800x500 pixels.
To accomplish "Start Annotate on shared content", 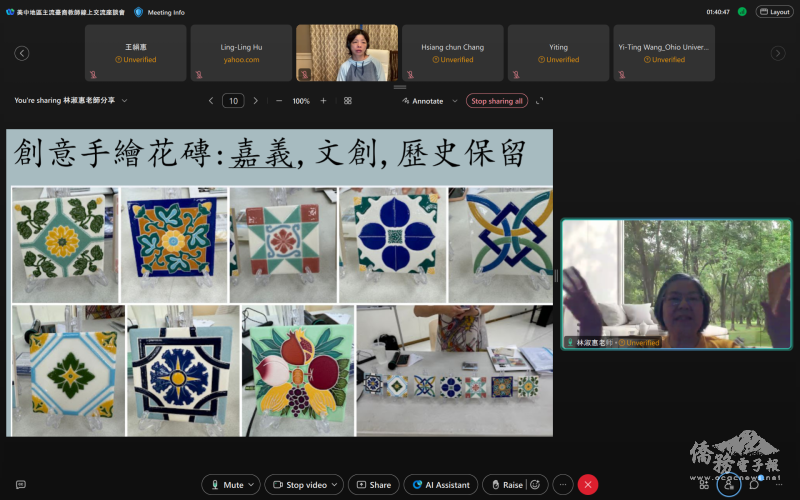I will (x=423, y=101).
